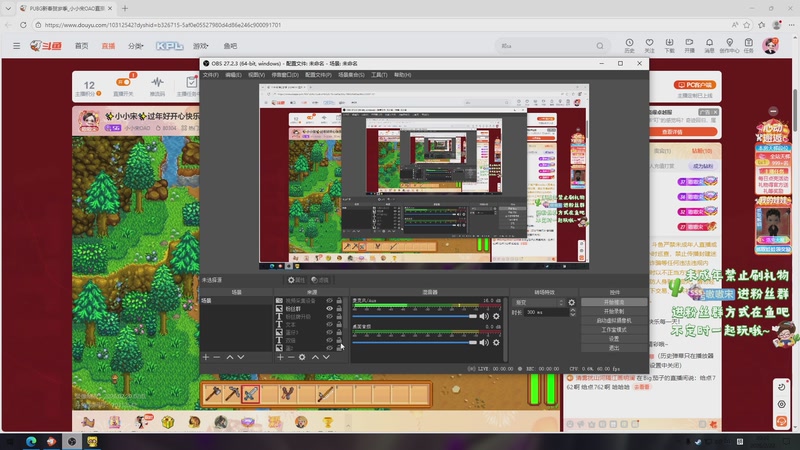Open source properties gear in Sources panel
The width and height of the screenshot is (800, 450).
pyautogui.click(x=302, y=357)
